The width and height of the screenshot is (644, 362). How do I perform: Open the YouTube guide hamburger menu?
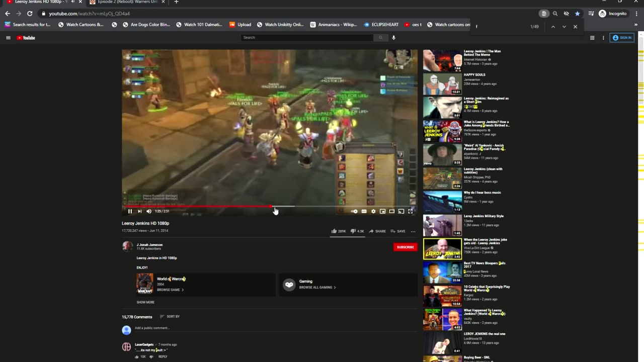[8, 38]
